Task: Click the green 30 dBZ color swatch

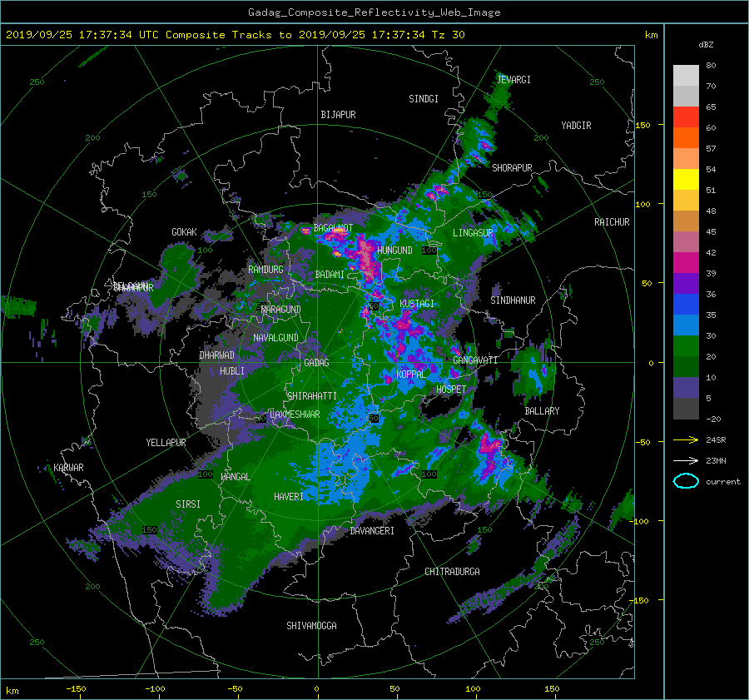Action: [686, 346]
